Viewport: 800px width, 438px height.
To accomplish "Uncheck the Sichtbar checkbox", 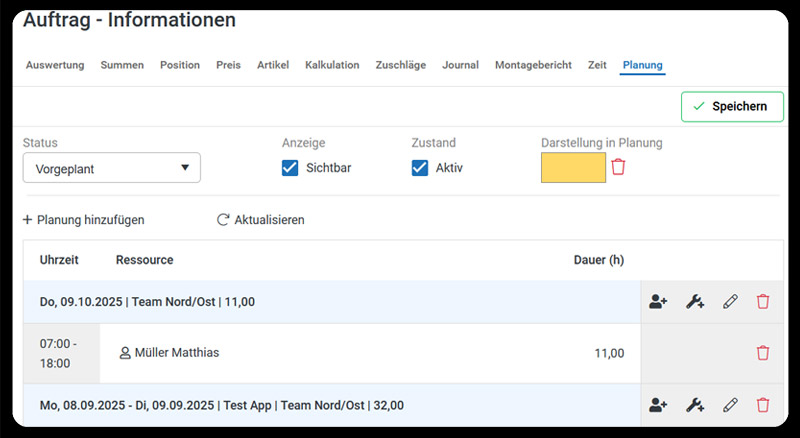I will click(x=291, y=168).
